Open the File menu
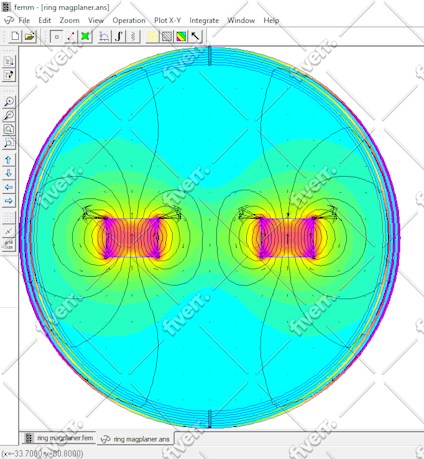 24,20
